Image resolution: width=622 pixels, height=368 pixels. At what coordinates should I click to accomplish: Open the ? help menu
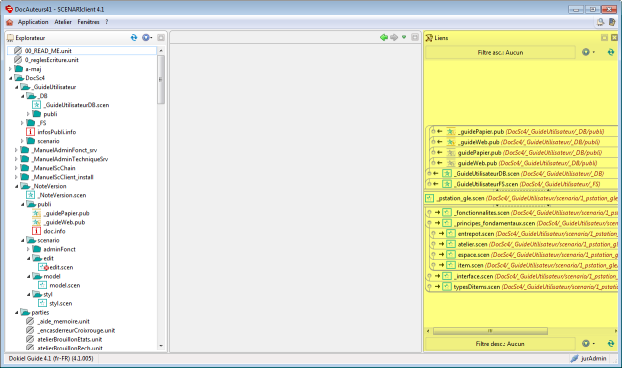107,22
